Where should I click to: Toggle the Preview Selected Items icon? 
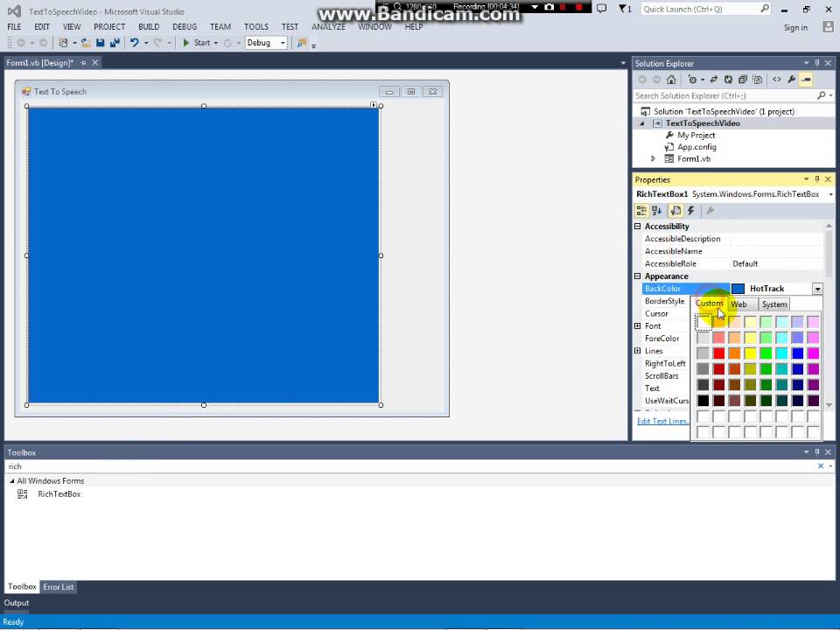(x=806, y=80)
